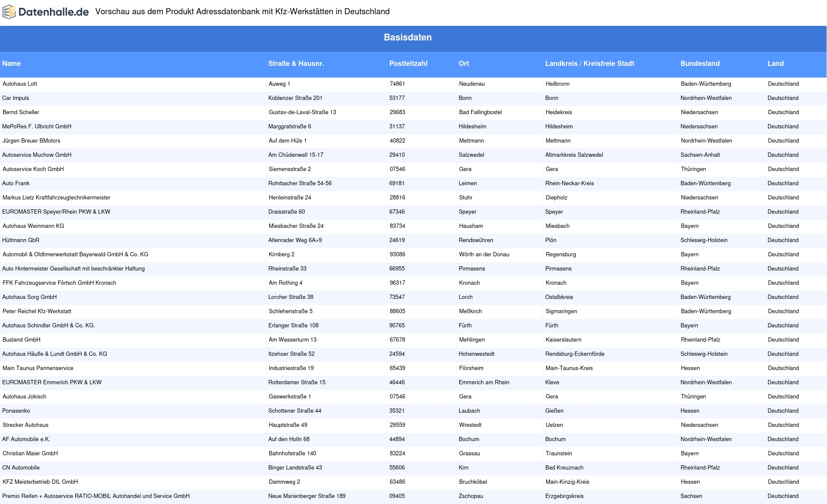This screenshot has height=504, width=827.
Task: Select the Postleitzahl column header
Action: (x=408, y=64)
